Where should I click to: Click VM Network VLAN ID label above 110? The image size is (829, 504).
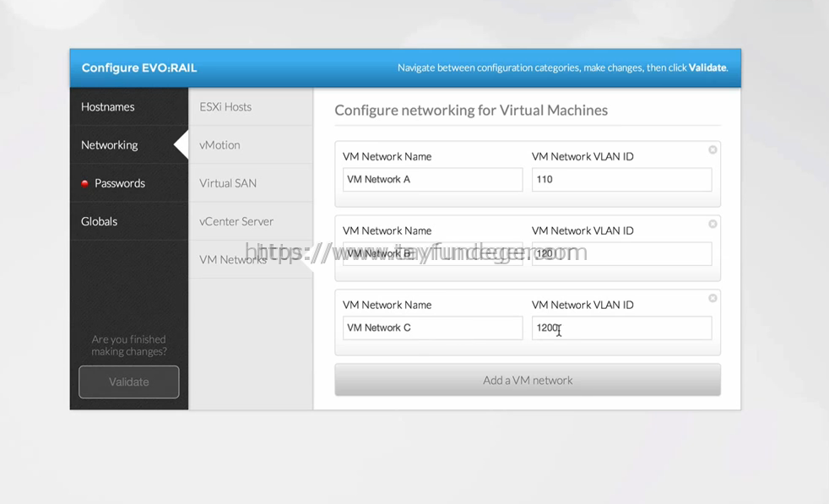point(582,156)
